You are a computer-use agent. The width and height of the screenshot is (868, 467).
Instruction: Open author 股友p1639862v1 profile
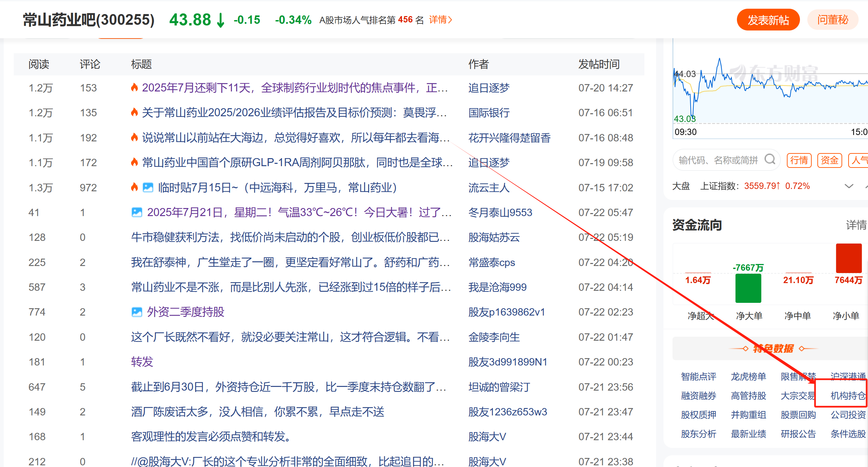[x=507, y=312]
